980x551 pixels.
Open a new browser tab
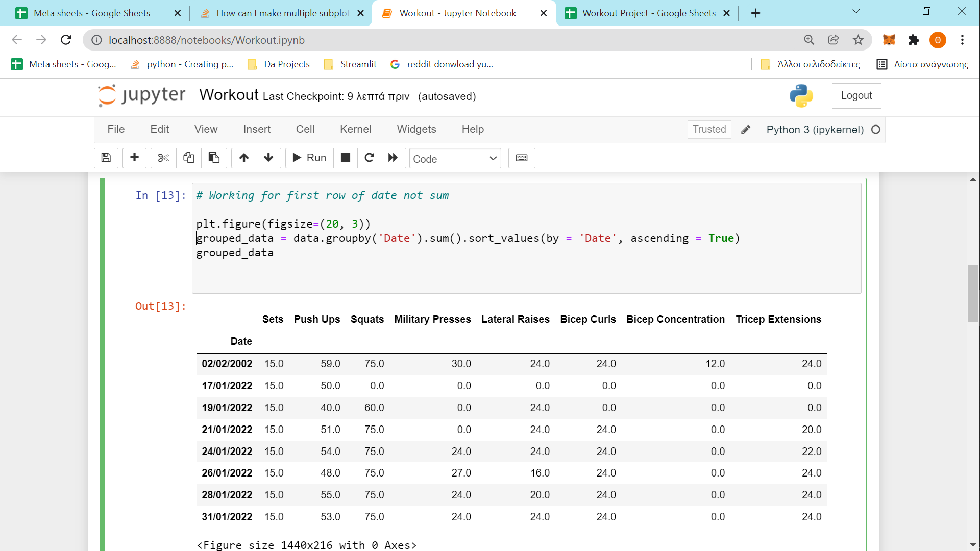click(756, 13)
